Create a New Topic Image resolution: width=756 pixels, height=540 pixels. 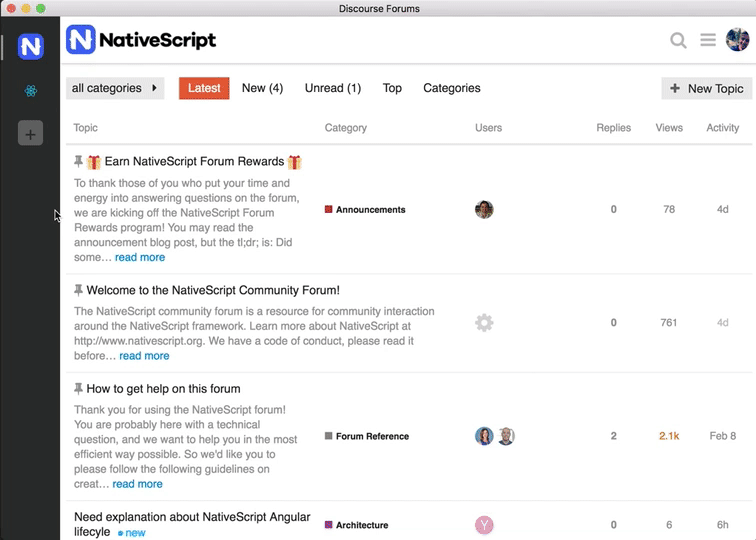[706, 88]
